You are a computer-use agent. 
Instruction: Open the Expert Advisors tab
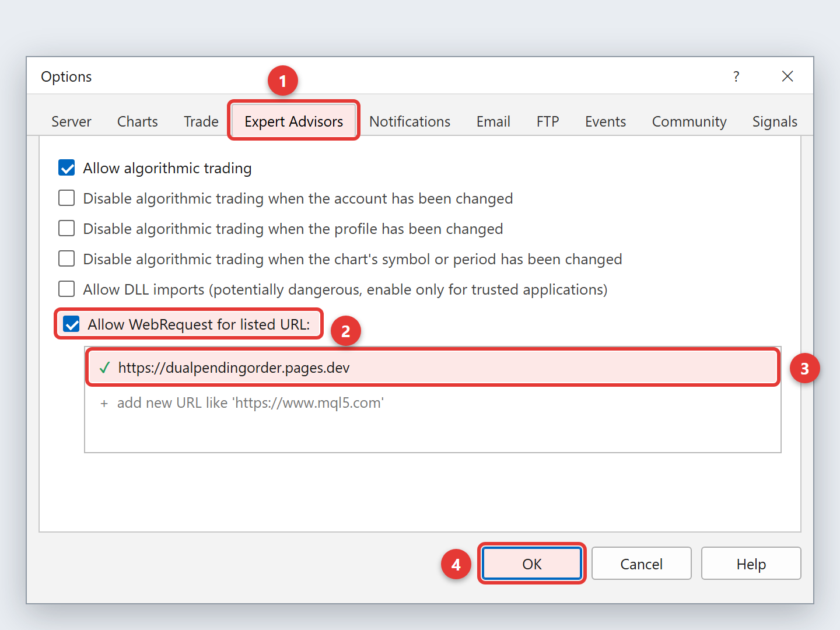pyautogui.click(x=293, y=121)
